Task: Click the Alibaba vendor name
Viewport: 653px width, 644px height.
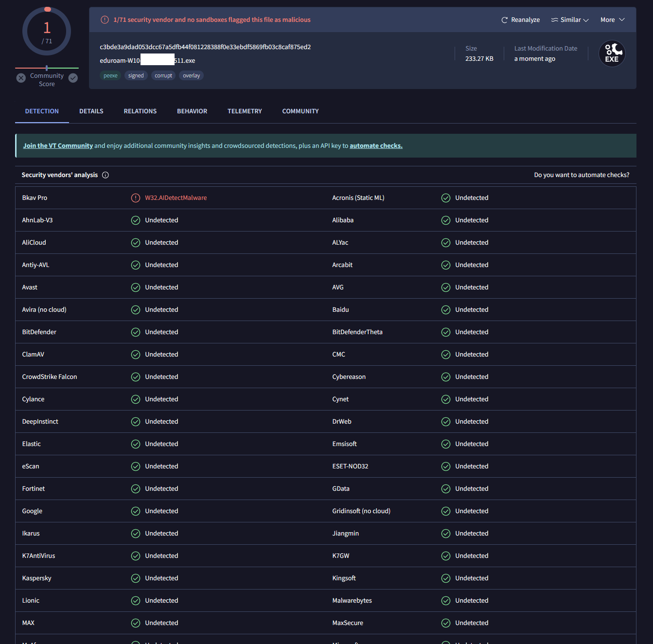Action: tap(343, 220)
